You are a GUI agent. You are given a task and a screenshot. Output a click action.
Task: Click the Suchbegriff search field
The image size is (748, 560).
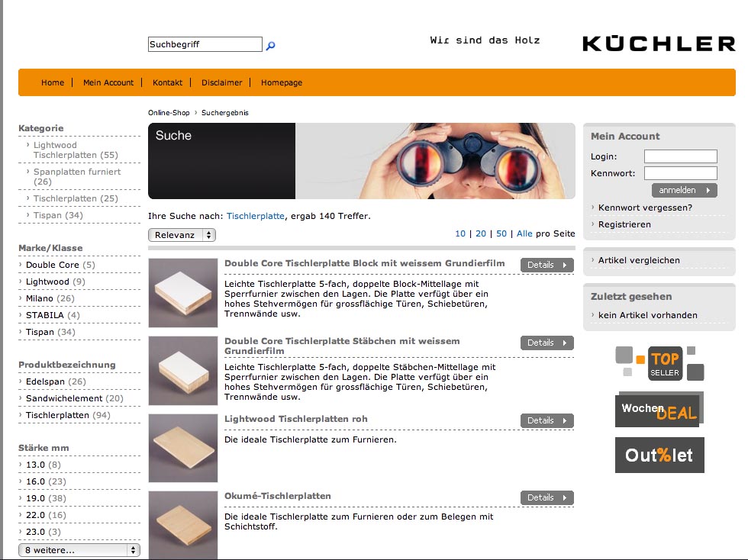click(x=205, y=45)
